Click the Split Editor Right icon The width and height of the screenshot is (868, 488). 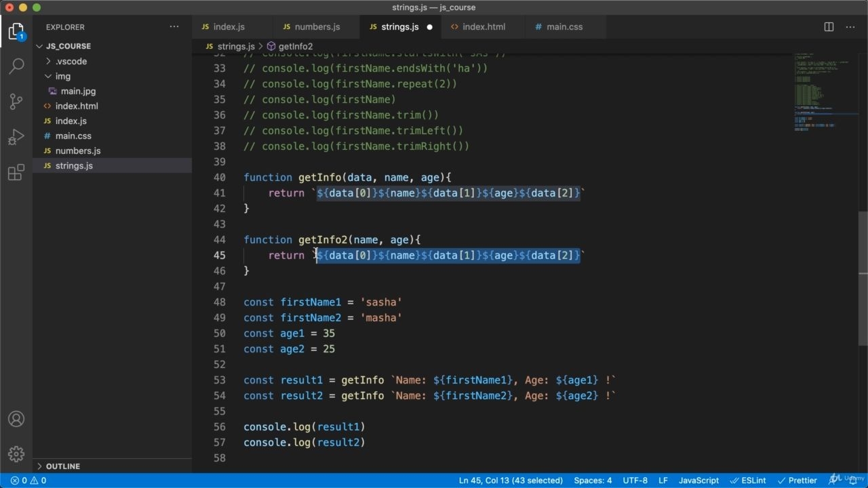(x=829, y=27)
